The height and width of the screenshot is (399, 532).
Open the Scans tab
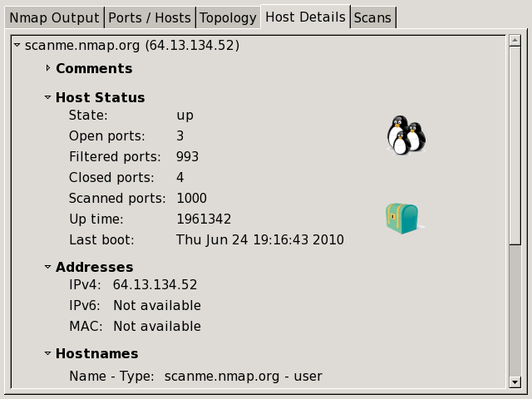(372, 17)
